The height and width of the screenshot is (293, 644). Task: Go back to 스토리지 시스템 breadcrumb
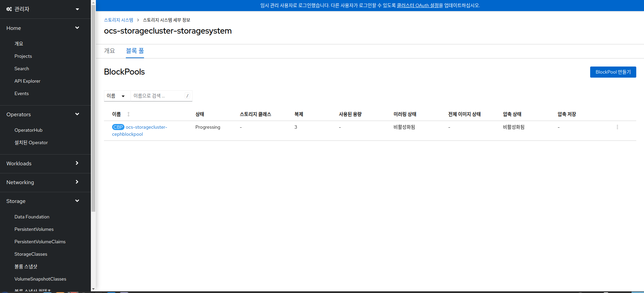point(118,20)
